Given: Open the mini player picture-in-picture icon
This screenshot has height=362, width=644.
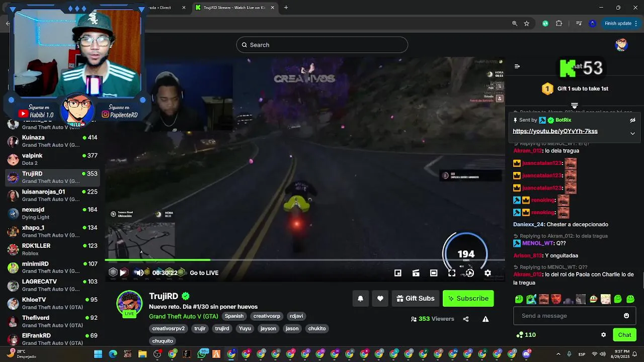Looking at the screenshot, I should (397, 273).
